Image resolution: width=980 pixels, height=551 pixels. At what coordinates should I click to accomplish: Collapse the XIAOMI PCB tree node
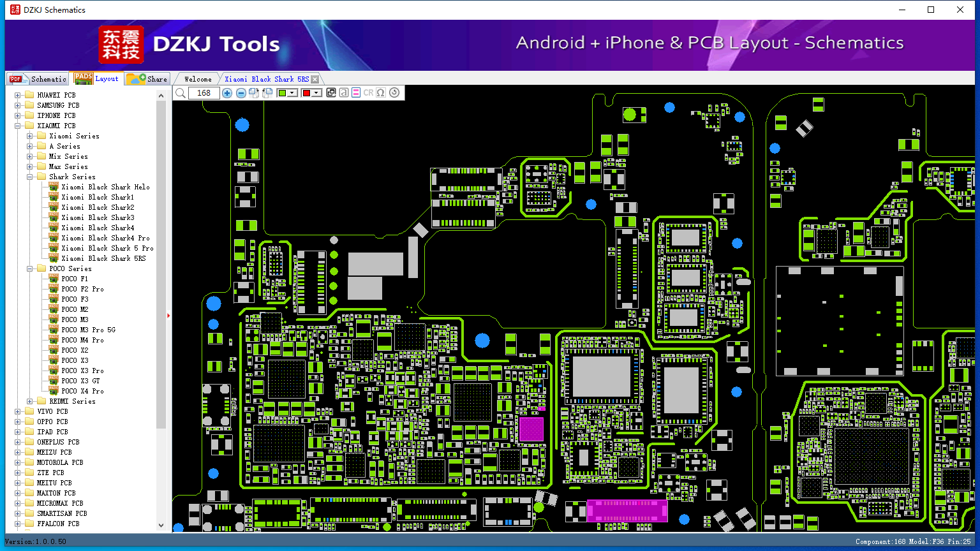(x=17, y=126)
